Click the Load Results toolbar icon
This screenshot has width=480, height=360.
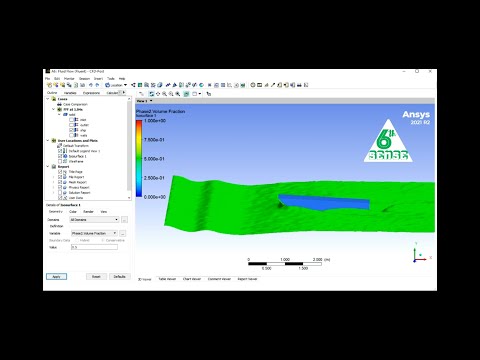click(49, 85)
